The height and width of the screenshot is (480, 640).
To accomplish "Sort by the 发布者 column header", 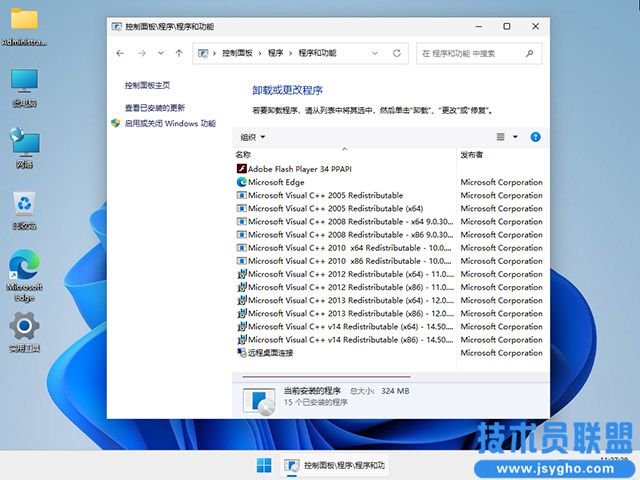I will 471,155.
